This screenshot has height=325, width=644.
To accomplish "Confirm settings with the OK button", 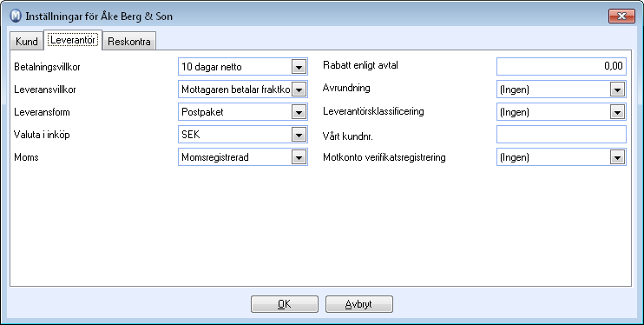I will click(x=284, y=304).
